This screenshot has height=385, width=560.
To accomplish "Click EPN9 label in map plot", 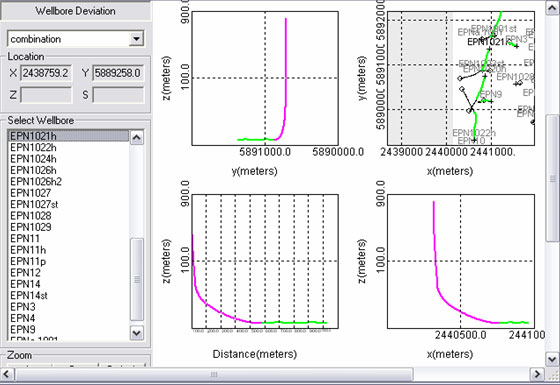I will coord(491,94).
